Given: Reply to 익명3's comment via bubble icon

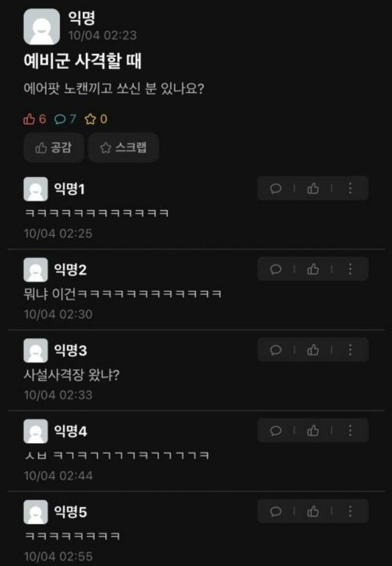Looking at the screenshot, I should pos(276,350).
